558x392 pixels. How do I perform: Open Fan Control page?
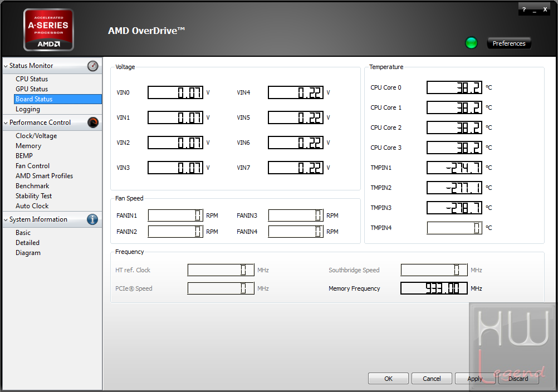pyautogui.click(x=32, y=166)
